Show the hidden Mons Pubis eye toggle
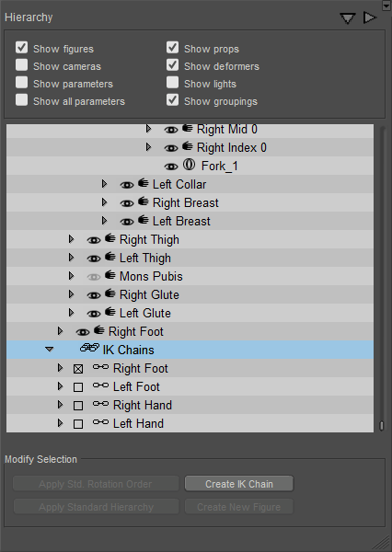The height and width of the screenshot is (552, 392). (94, 277)
